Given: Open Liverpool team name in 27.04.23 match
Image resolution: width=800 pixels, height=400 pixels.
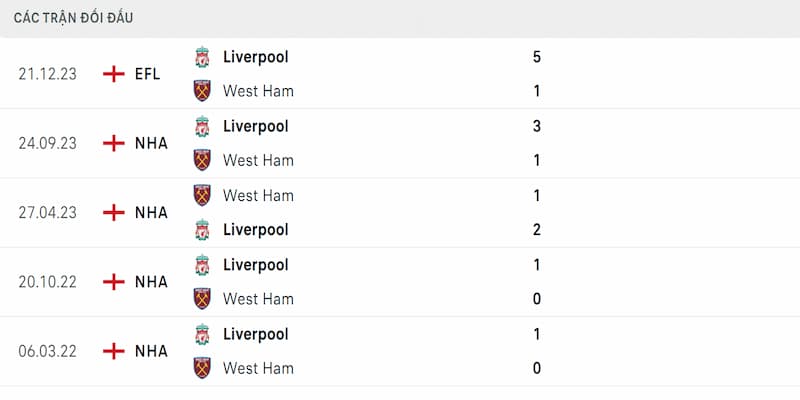Looking at the screenshot, I should click(256, 230).
